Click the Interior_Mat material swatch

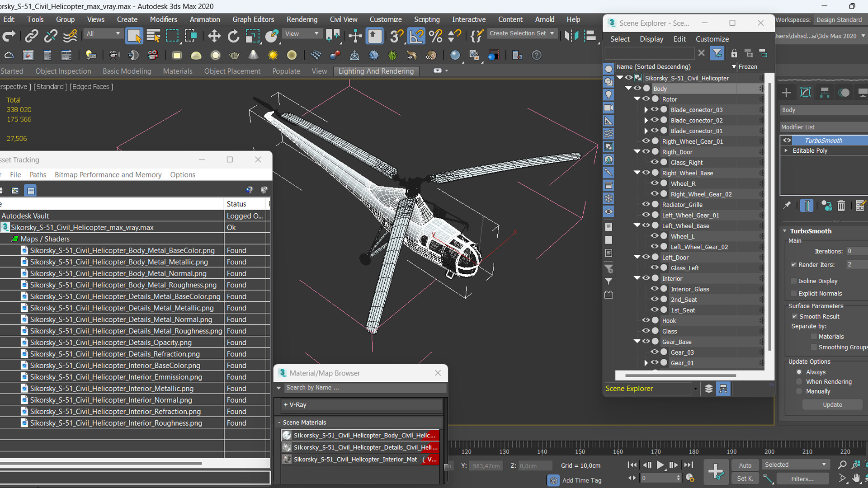[x=287, y=459]
